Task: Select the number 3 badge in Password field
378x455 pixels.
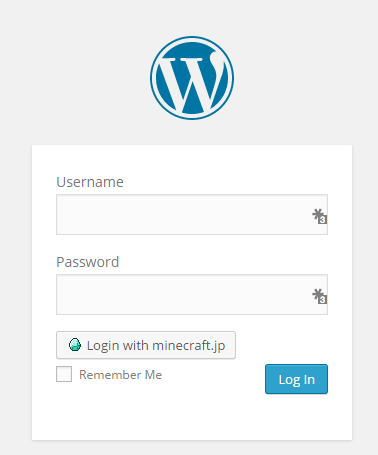Action: (322, 300)
